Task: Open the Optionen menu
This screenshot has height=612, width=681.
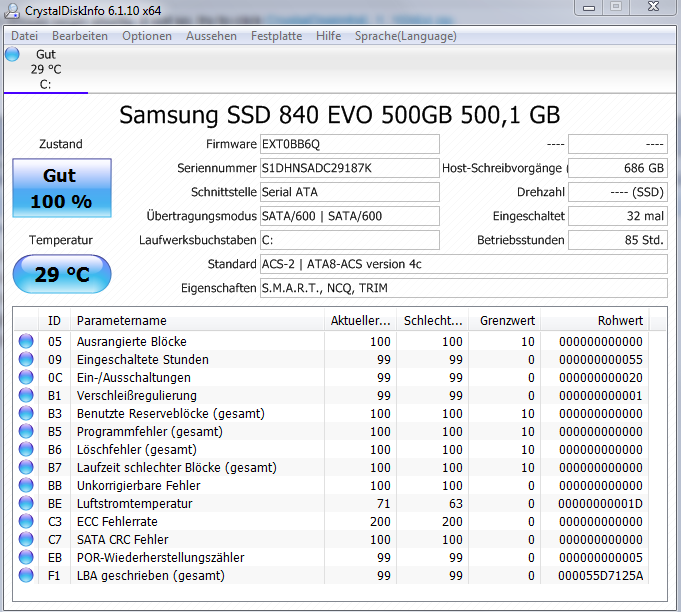Action: [x=147, y=36]
